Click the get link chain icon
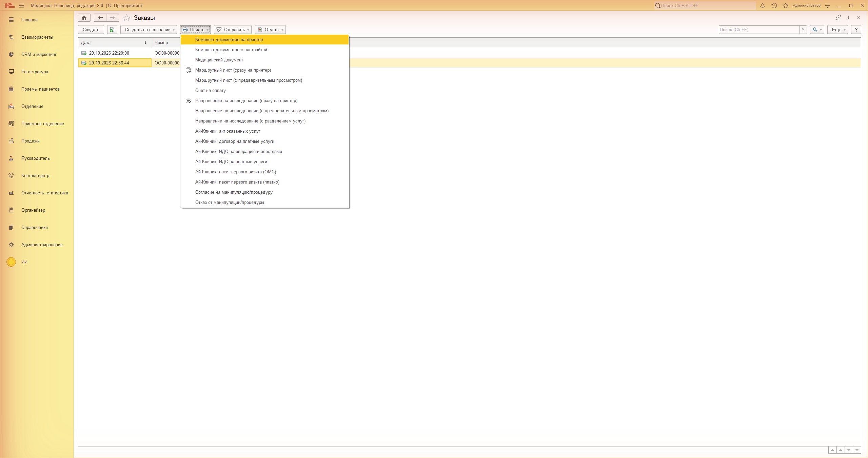Viewport: 868px width, 458px height. [838, 18]
